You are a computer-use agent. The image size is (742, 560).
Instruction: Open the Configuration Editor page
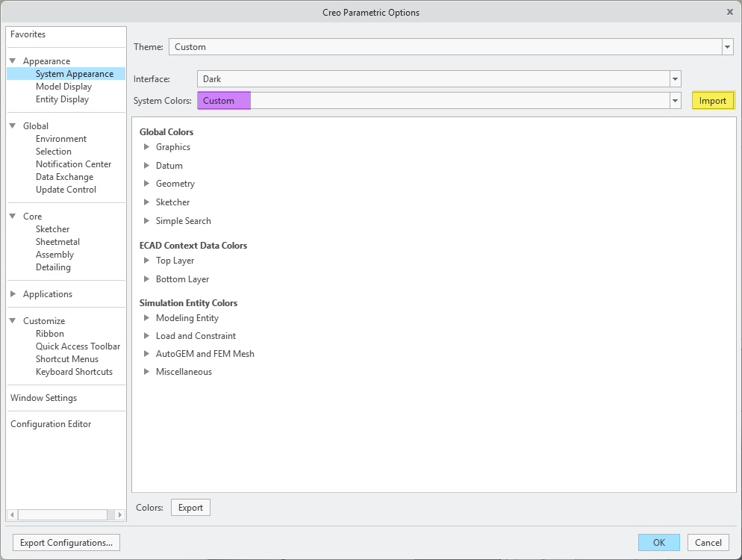coord(51,423)
